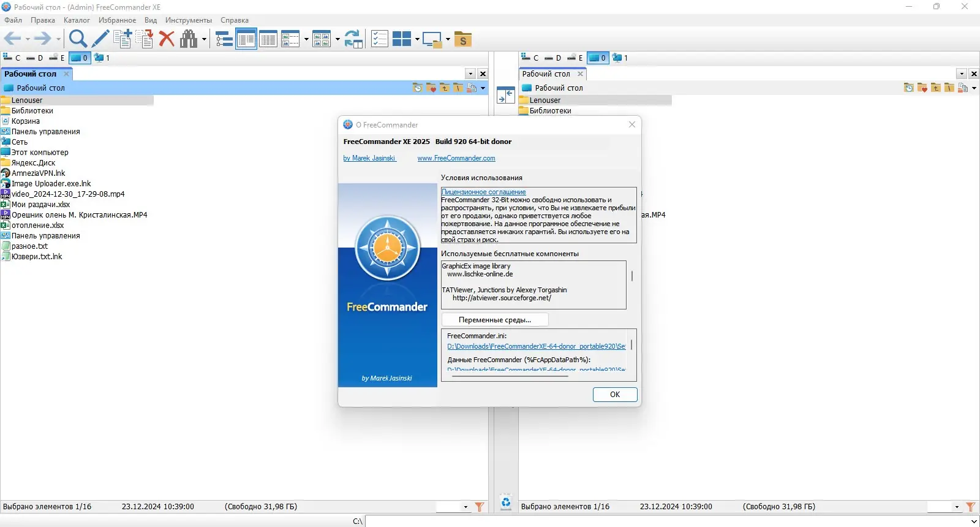The height and width of the screenshot is (527, 980).
Task: Switch to thumbnails grid view icon
Action: tap(322, 39)
